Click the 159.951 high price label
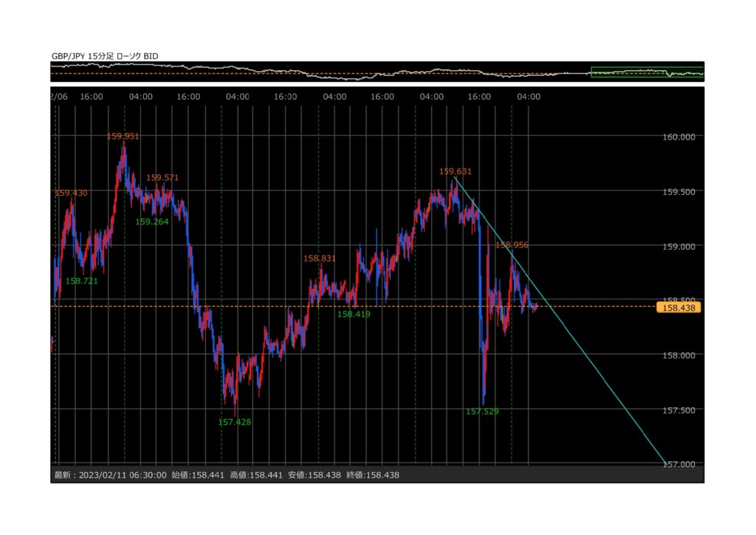The image size is (756, 535). point(123,136)
